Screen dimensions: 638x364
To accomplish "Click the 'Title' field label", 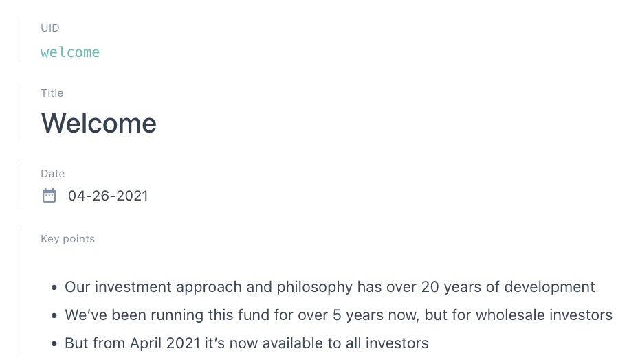I will point(52,93).
